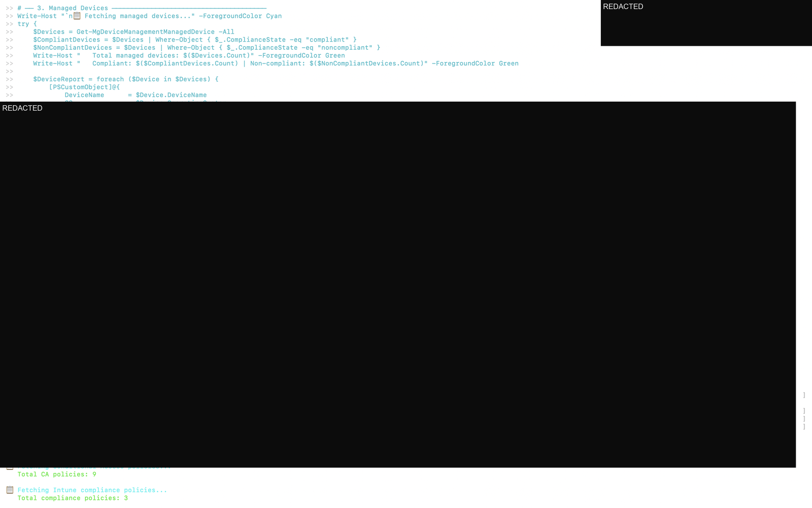The width and height of the screenshot is (812, 508).
Task: Click "$Device.DeviceName" value
Action: pos(171,95)
